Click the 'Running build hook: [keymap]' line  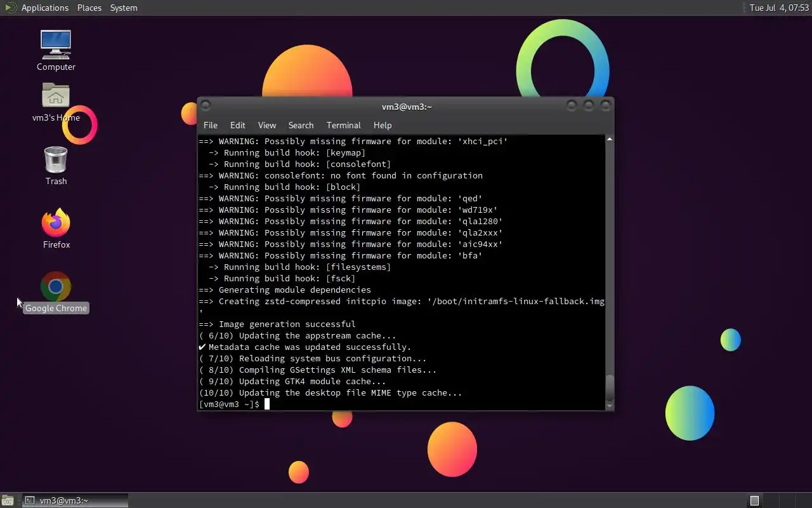[x=287, y=152]
